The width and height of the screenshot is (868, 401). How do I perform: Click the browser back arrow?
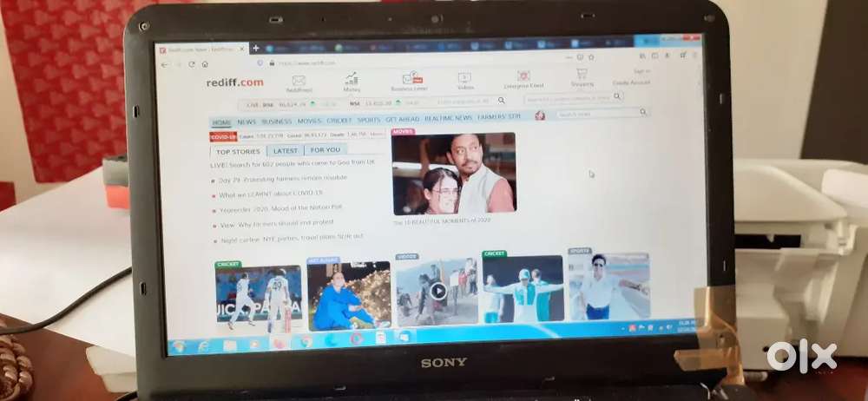pyautogui.click(x=165, y=64)
